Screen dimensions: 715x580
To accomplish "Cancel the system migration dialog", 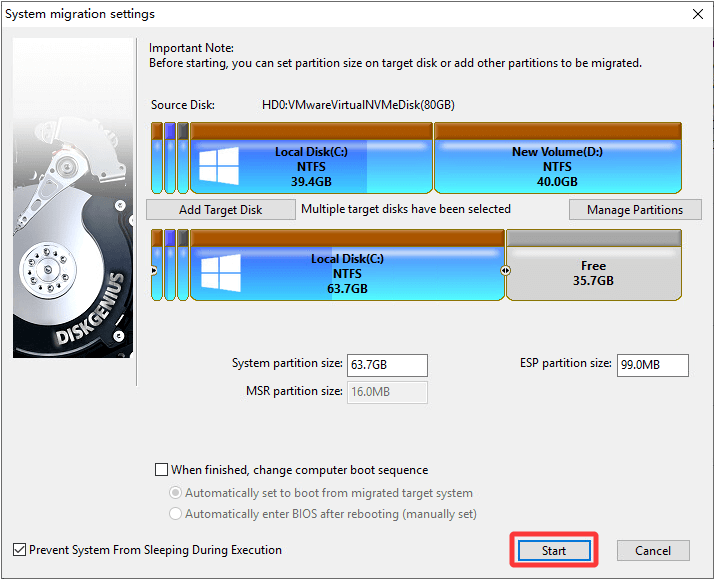I will pyautogui.click(x=652, y=551).
